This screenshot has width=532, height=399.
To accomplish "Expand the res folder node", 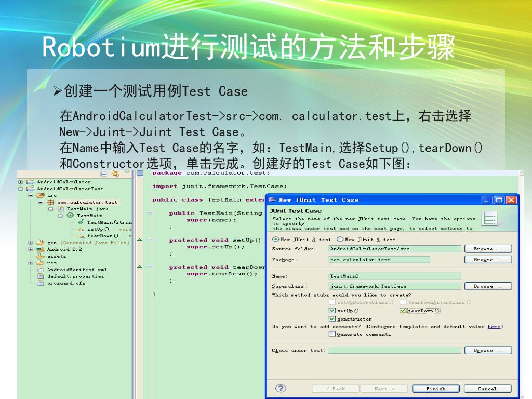I will tap(31, 263).
